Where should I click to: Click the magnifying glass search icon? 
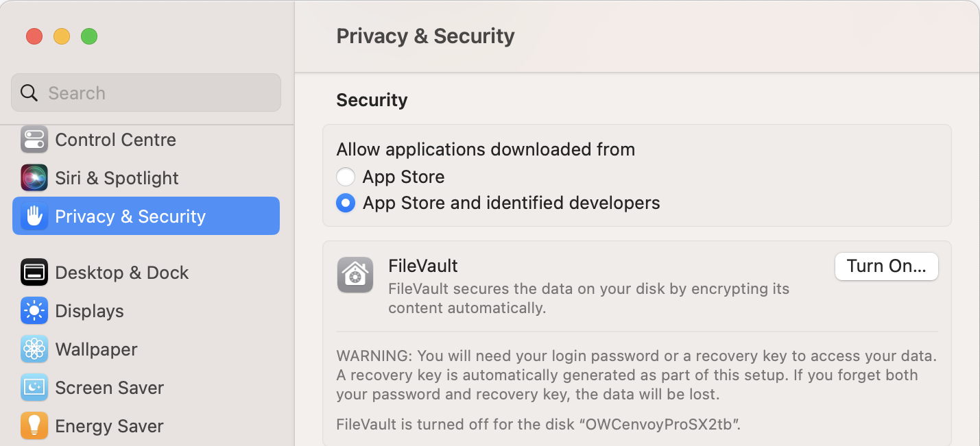tap(29, 93)
